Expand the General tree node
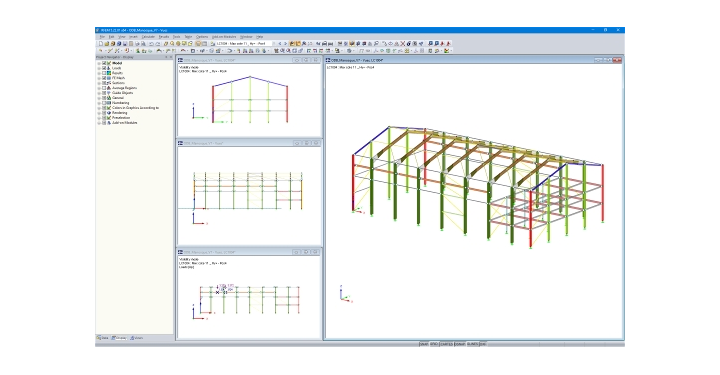The image size is (720, 375). point(99,98)
